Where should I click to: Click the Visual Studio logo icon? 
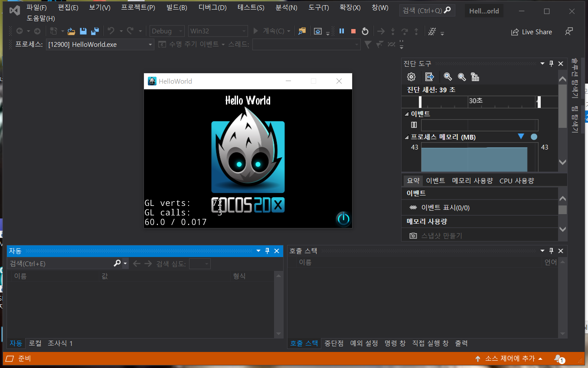pos(14,10)
